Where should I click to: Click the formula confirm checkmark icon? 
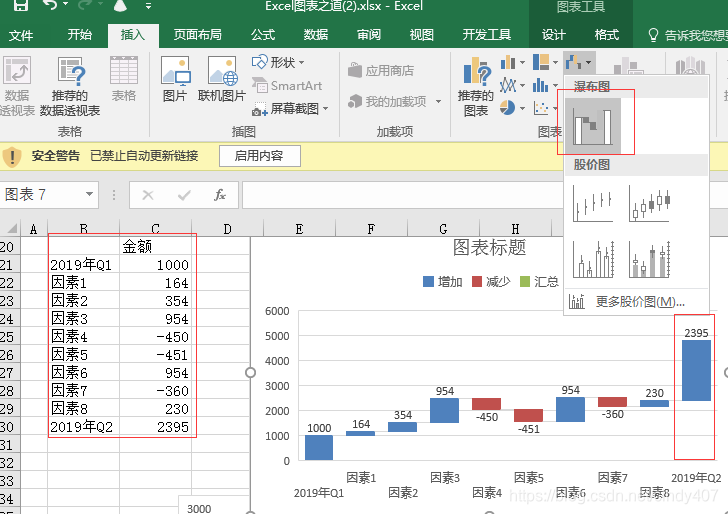184,195
